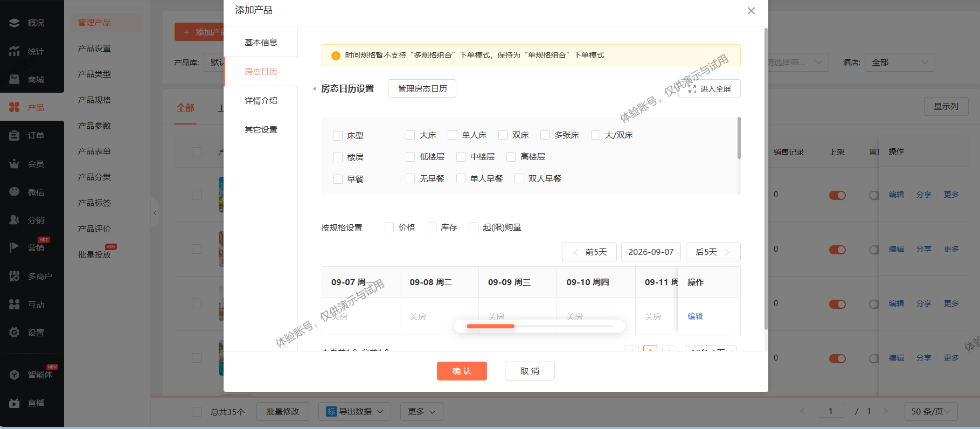The image size is (980, 429).
Task: Click the 2026-09-07 date field
Action: click(x=651, y=252)
